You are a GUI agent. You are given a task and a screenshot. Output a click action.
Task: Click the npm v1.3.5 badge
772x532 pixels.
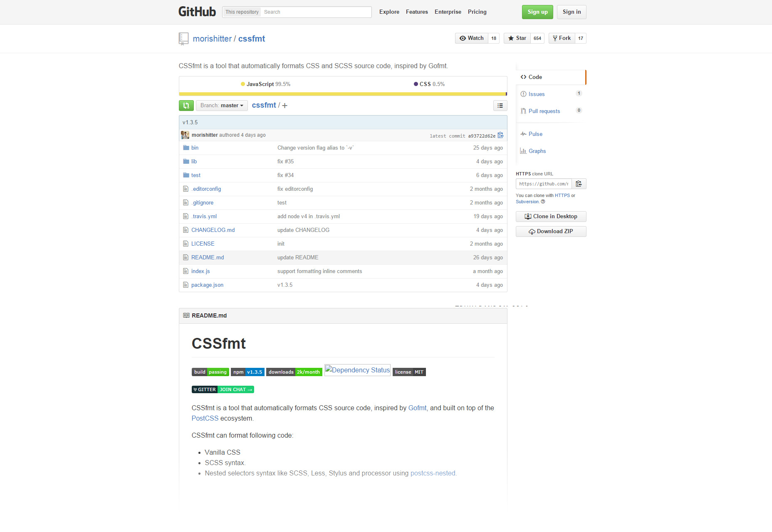pyautogui.click(x=247, y=372)
